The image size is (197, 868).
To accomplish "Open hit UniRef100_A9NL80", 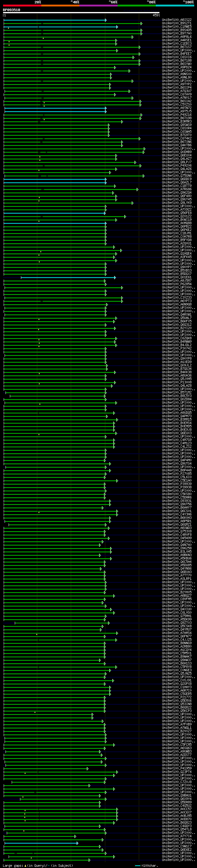I will tap(177, 77).
